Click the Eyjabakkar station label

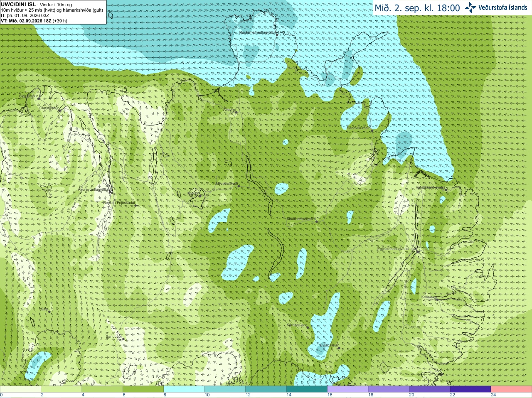click(x=329, y=345)
